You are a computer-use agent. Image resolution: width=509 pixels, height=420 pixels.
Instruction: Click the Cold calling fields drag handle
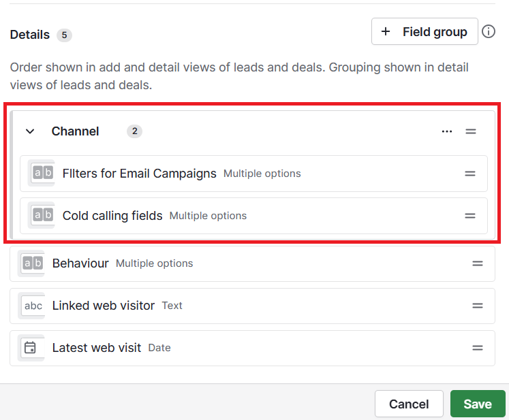470,216
